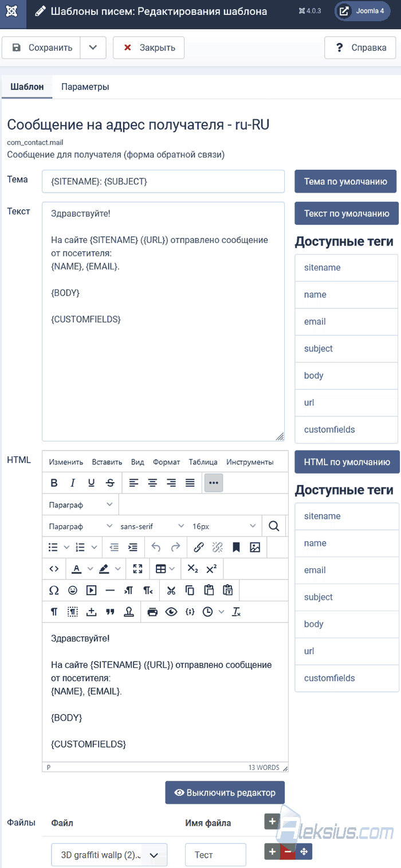Viewport: 401px width, 868px height.
Task: Toggle fullscreen editor mode
Action: click(137, 569)
